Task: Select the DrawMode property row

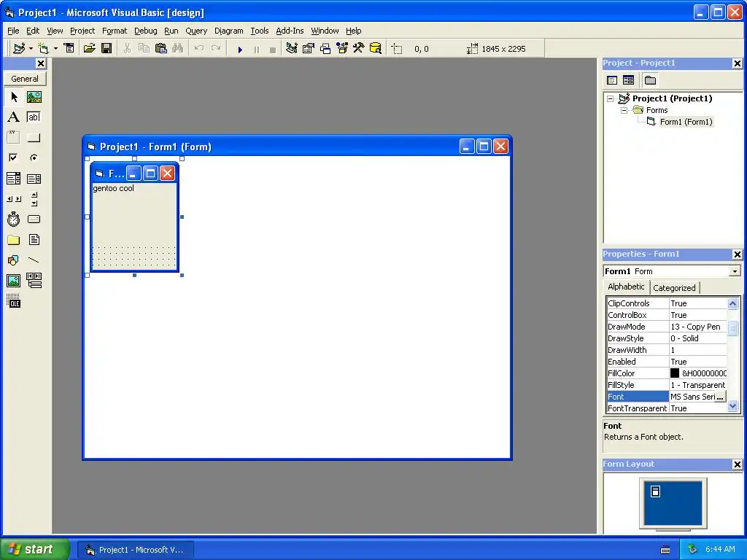Action: click(667, 327)
